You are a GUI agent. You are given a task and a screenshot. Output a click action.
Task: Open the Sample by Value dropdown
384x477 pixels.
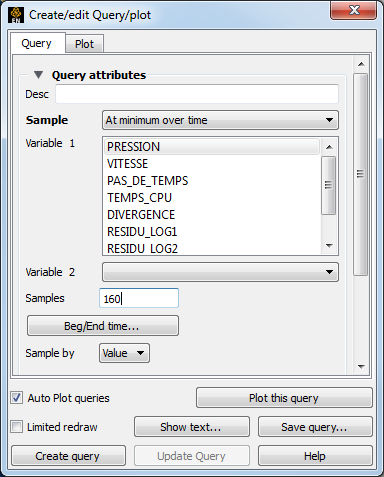pos(124,353)
